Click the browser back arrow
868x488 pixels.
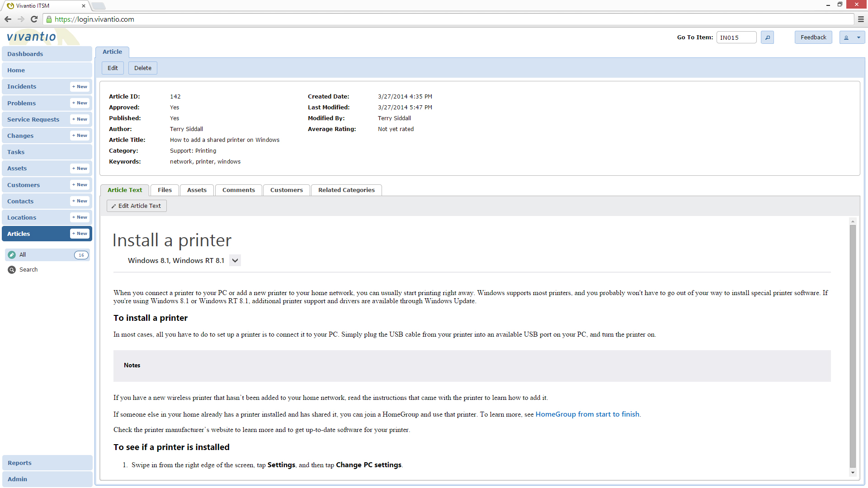click(8, 19)
